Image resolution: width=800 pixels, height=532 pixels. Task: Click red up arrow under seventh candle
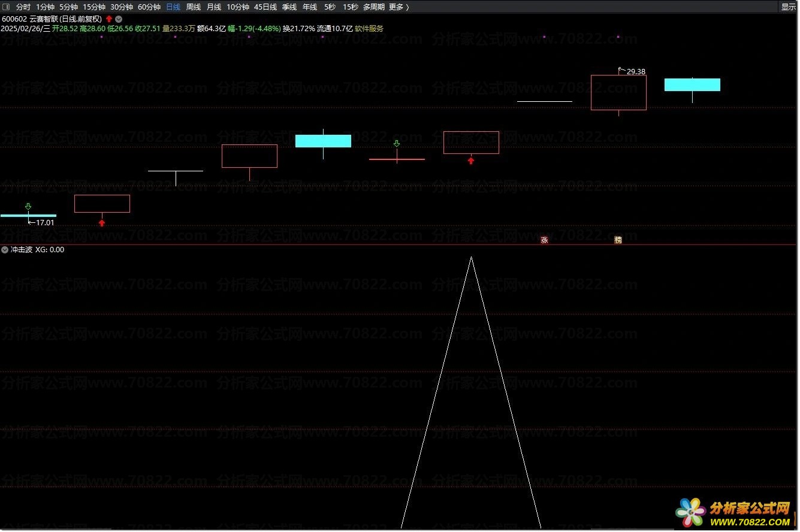(x=471, y=161)
